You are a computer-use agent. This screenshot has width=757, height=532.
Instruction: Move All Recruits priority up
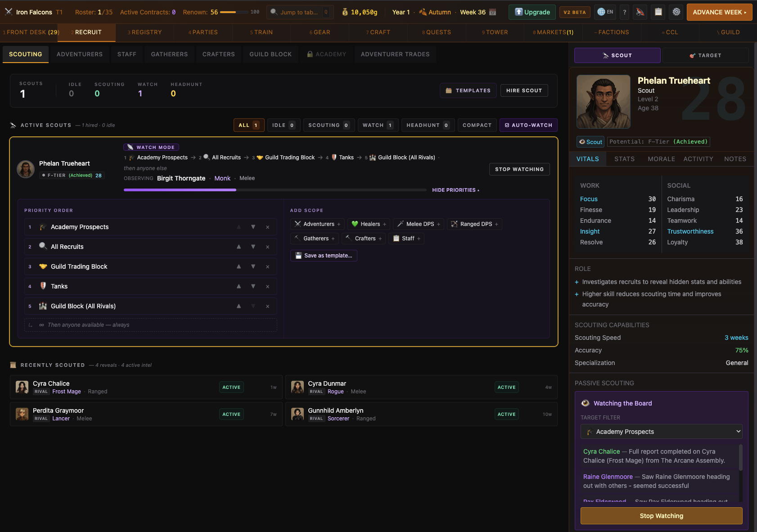click(x=239, y=247)
